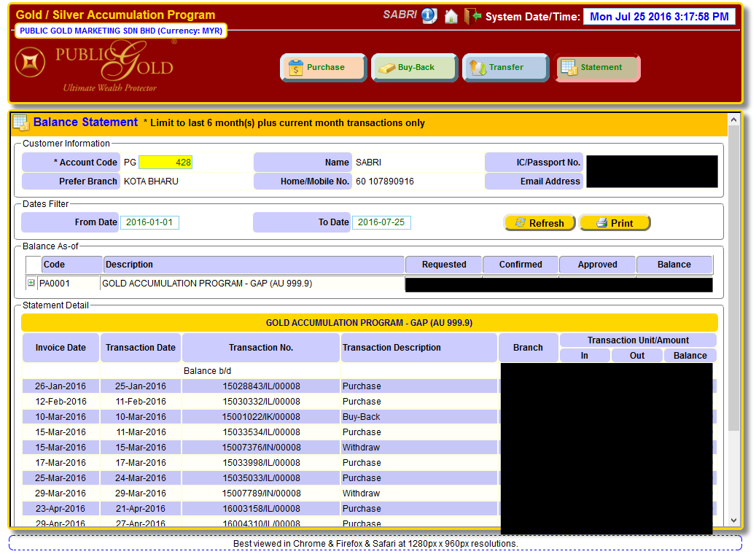This screenshot has height=554, width=756.
Task: Click transaction number 15030332/IL/00008
Action: (x=261, y=402)
